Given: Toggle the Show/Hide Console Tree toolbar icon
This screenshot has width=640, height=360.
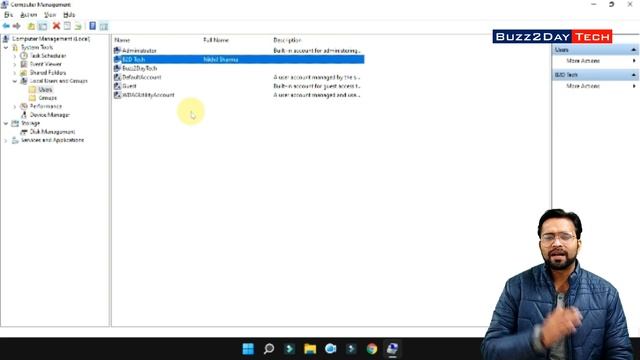Looking at the screenshot, I should point(42,26).
